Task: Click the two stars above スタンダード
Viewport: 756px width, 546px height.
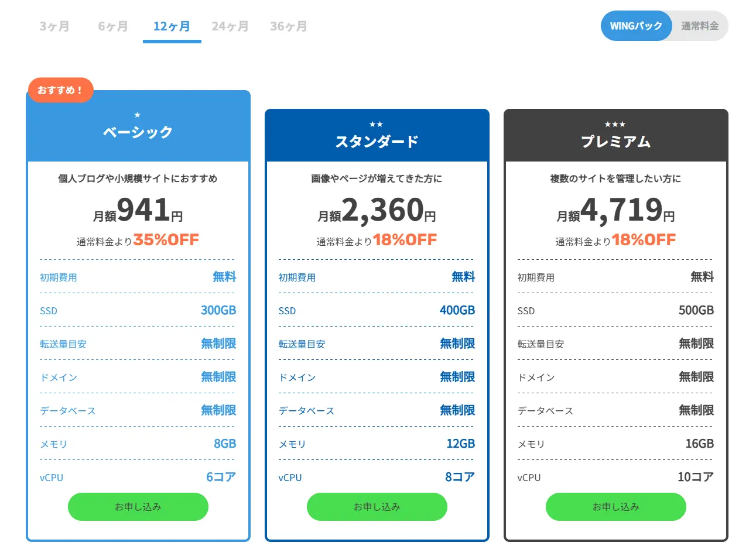Action: [x=377, y=124]
